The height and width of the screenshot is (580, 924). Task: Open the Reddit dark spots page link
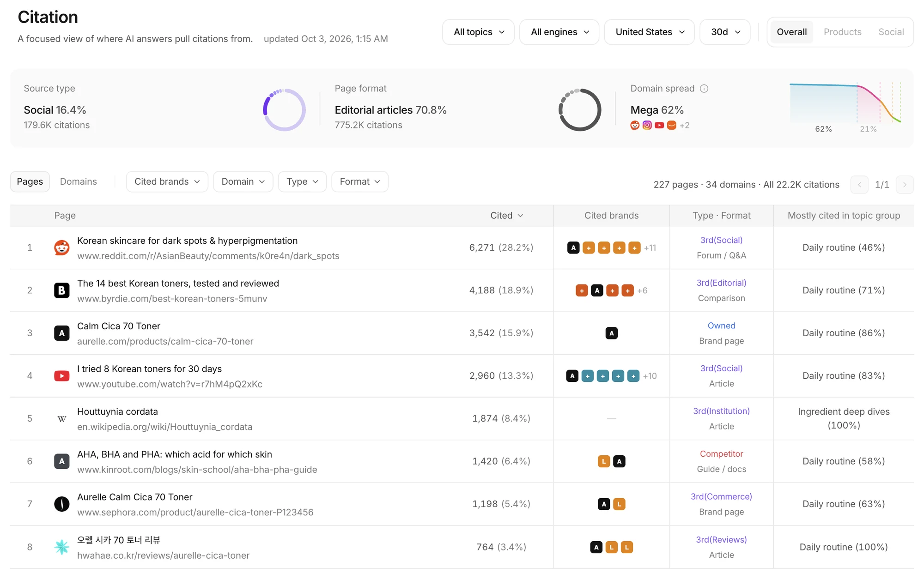tap(208, 256)
